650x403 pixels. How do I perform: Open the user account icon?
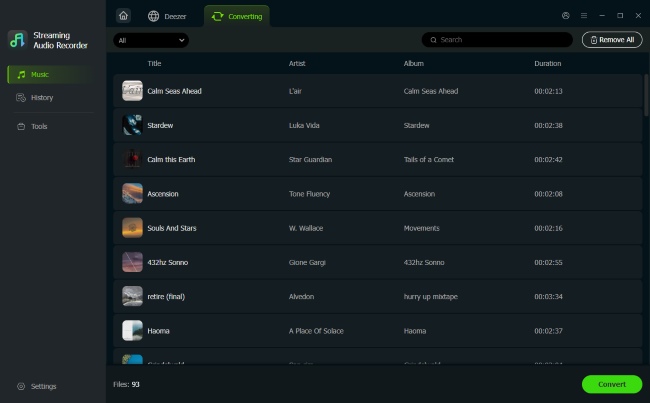tap(565, 16)
